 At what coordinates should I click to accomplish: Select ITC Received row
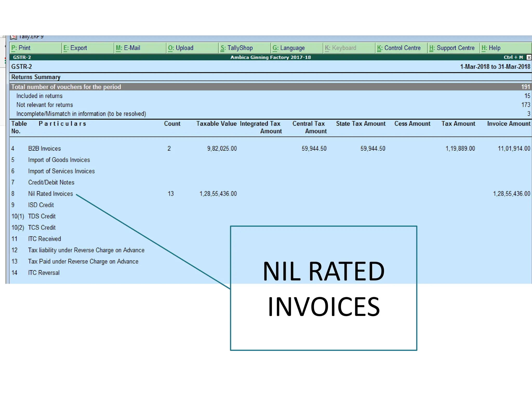pyautogui.click(x=270, y=239)
